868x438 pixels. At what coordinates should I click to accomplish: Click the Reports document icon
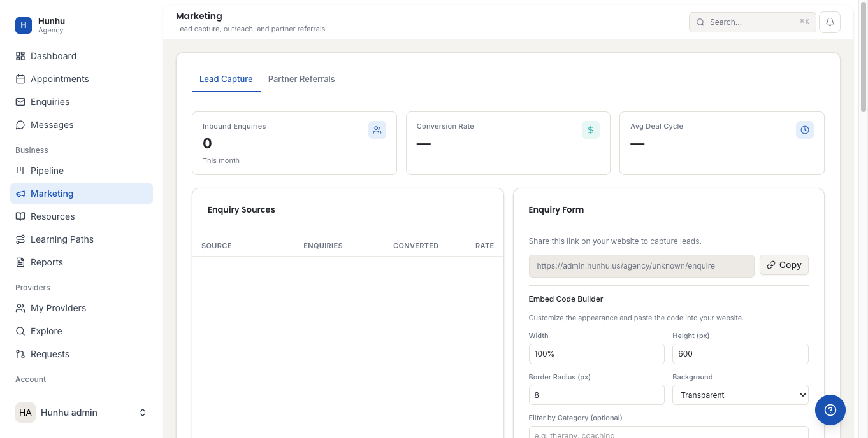[x=20, y=262]
